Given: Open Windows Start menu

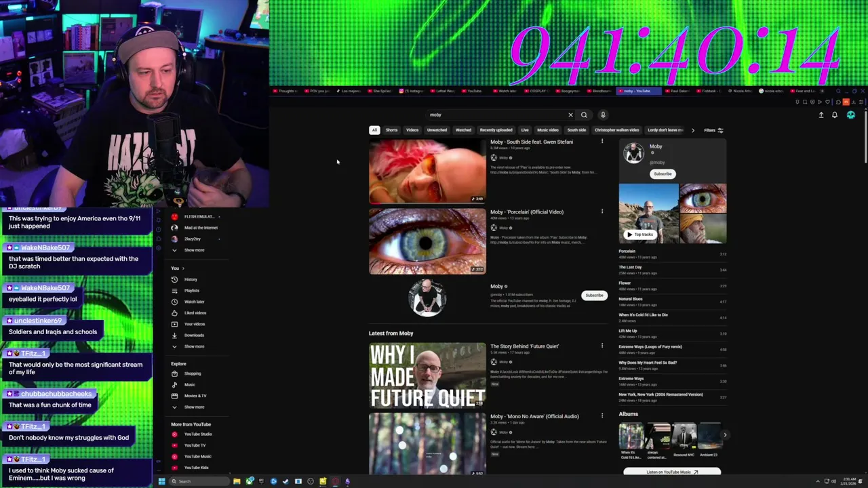Looking at the screenshot, I should pos(161,481).
